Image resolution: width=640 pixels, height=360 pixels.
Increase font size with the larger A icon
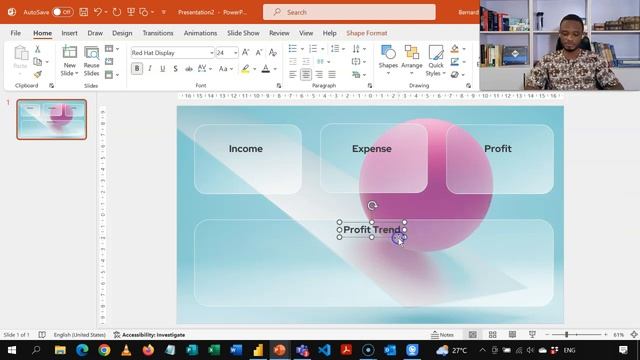click(x=246, y=52)
